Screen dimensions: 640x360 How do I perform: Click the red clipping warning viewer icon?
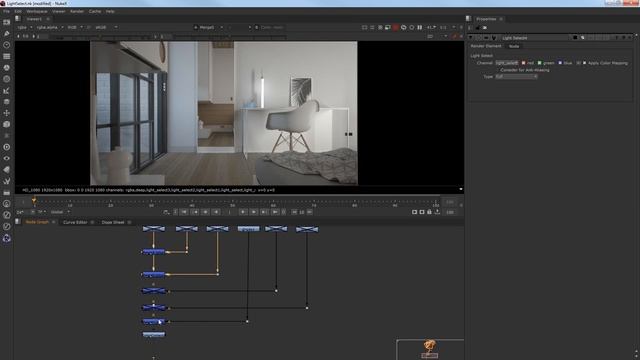click(x=396, y=27)
